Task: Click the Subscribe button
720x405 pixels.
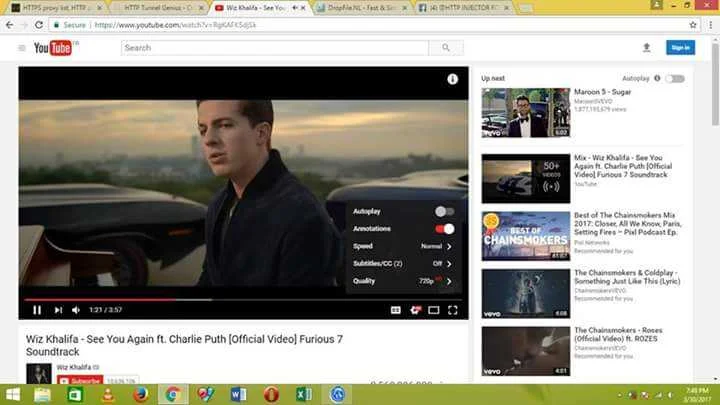Action: coord(80,381)
